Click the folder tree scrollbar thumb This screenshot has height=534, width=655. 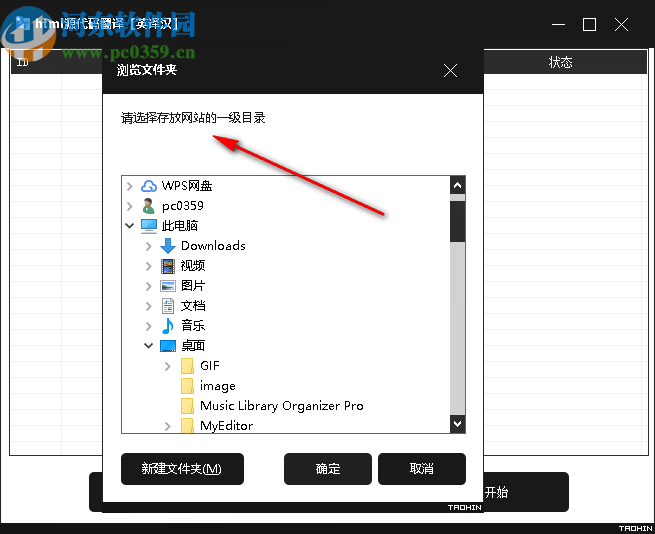pyautogui.click(x=457, y=221)
